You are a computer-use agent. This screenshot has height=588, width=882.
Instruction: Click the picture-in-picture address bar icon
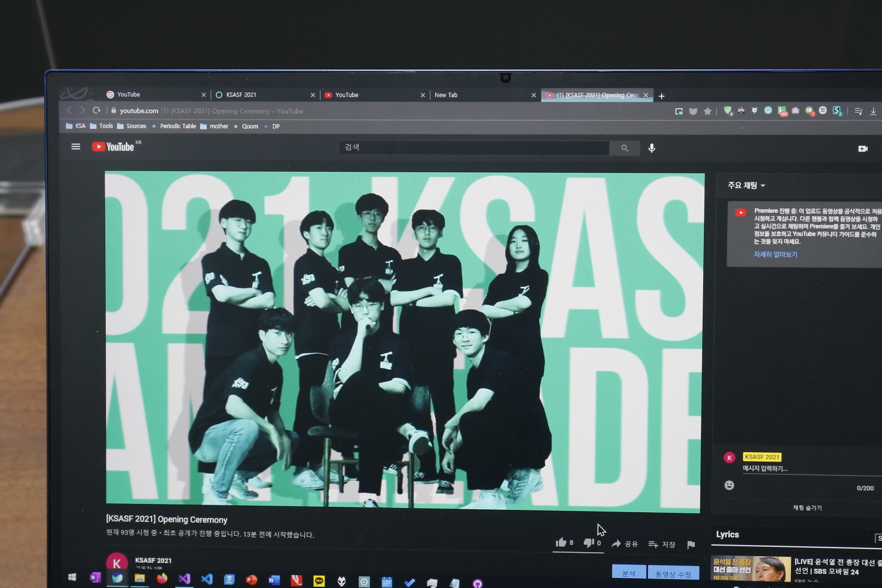[x=679, y=111]
